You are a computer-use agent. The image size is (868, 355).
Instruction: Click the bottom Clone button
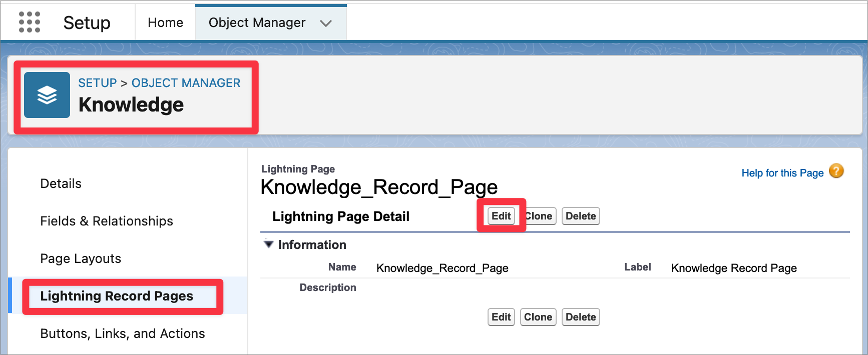click(538, 317)
